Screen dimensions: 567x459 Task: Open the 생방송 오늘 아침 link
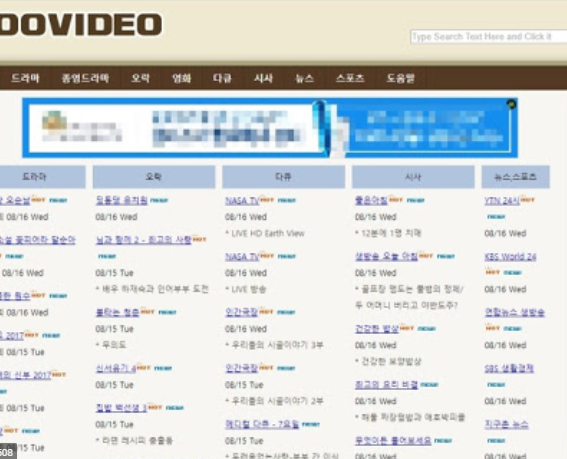[386, 256]
